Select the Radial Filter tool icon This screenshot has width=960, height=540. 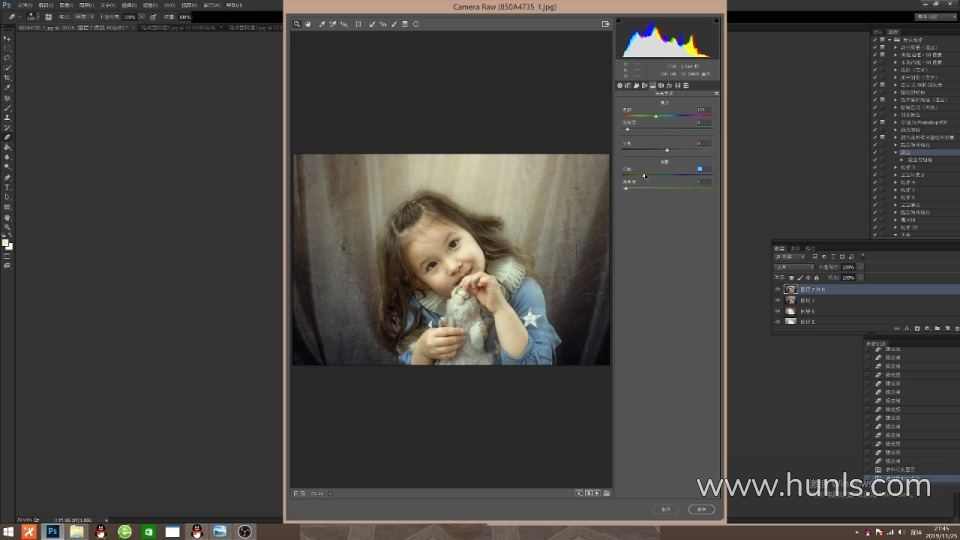pos(416,24)
